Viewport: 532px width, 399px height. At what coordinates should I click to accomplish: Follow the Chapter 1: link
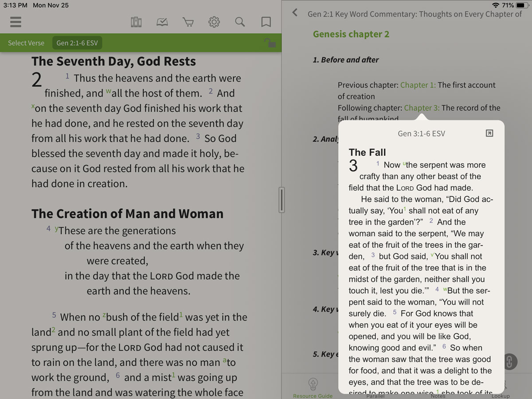click(x=418, y=85)
